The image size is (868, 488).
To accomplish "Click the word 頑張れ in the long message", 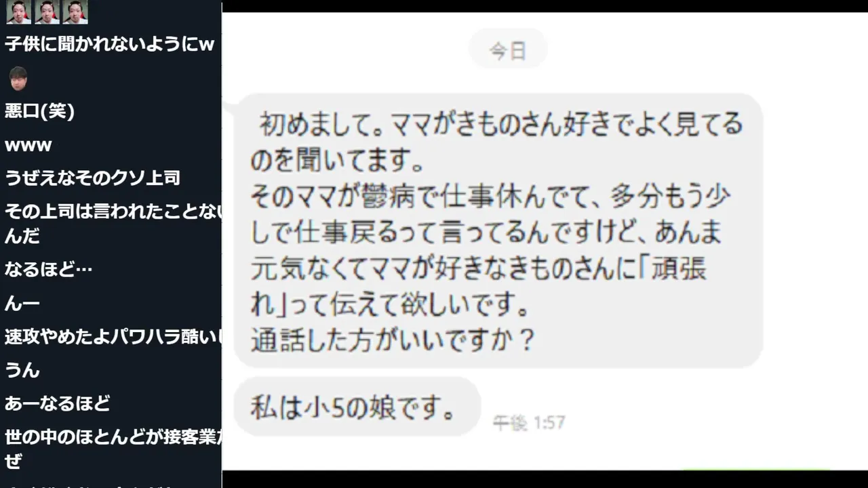I will click(x=478, y=288).
